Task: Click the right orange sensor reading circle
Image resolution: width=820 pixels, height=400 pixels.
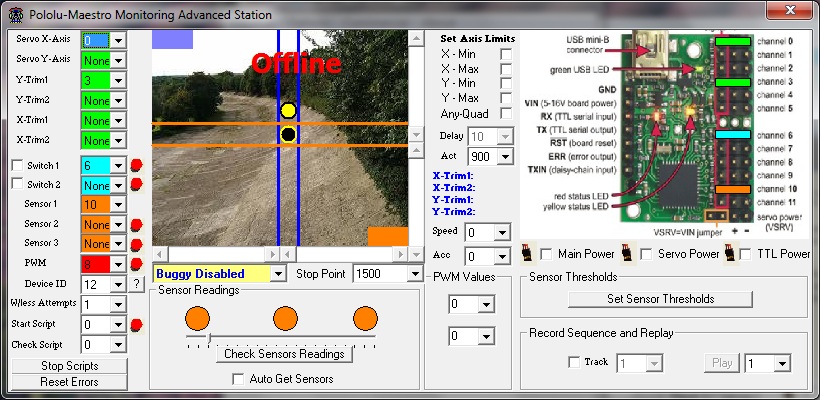Action: 365,318
